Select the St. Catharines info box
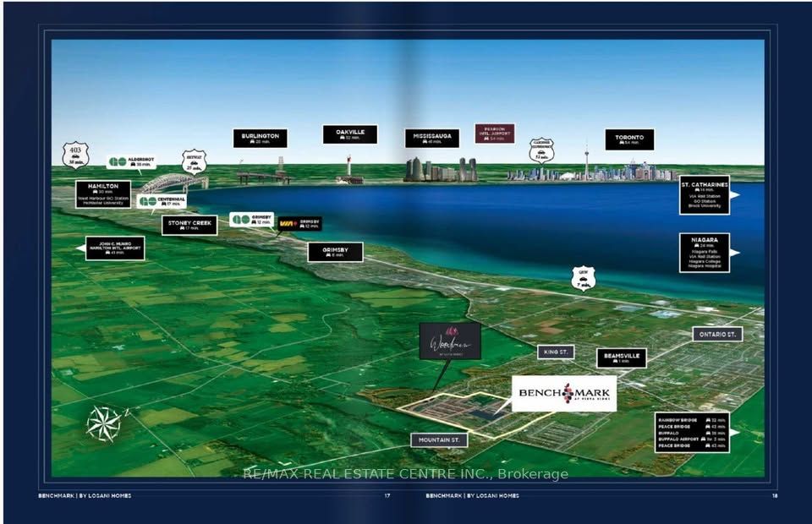Image resolution: width=812 pixels, height=524 pixels. [705, 195]
